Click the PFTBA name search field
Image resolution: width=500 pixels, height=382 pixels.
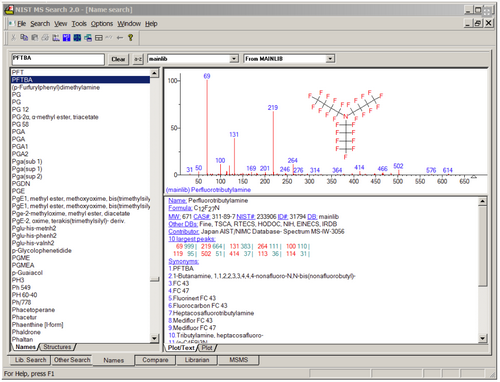[x=58, y=59]
